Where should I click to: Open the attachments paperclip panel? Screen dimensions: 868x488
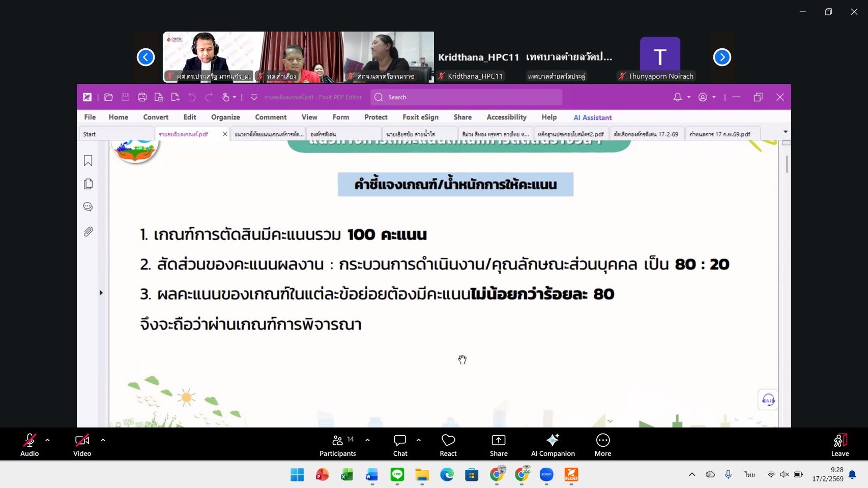point(88,232)
